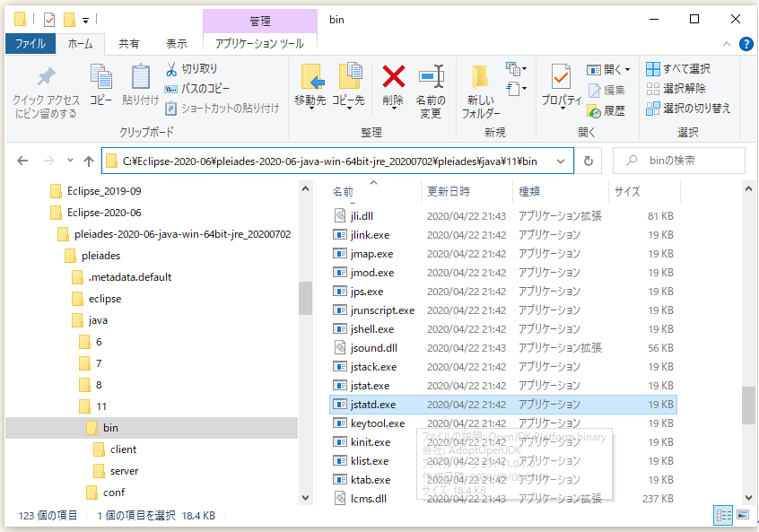Click Select none (選択解除)

point(676,89)
